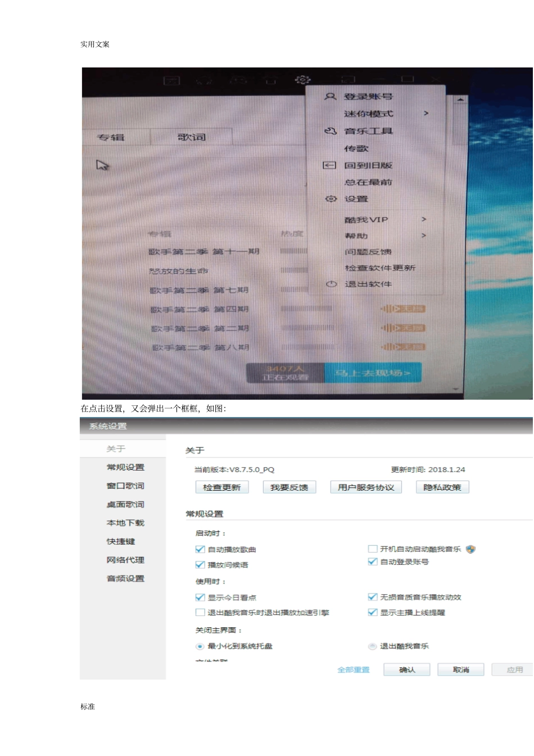Screen dimensions: 534x756
Task: Open 隐私政策 button
Action: 442,487
